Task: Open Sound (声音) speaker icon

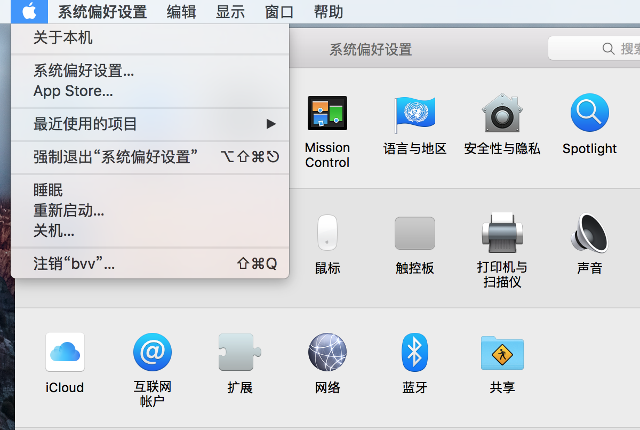Action: click(x=589, y=233)
